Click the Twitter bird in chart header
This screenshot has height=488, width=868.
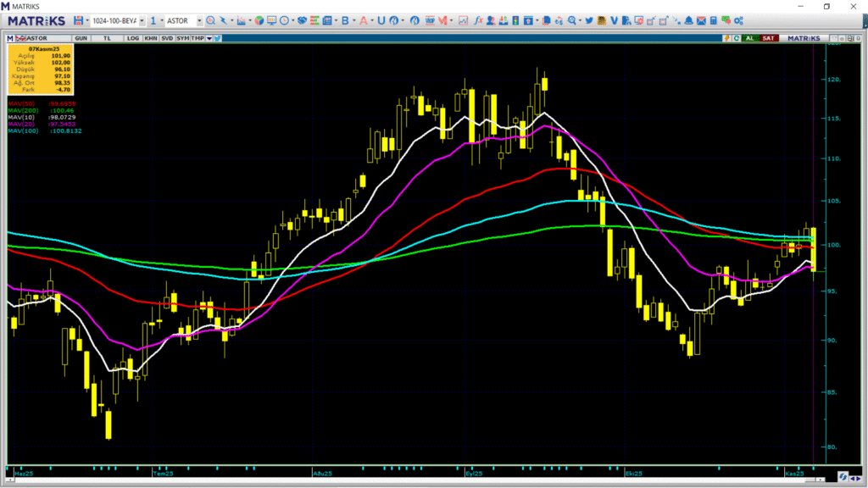tap(218, 38)
